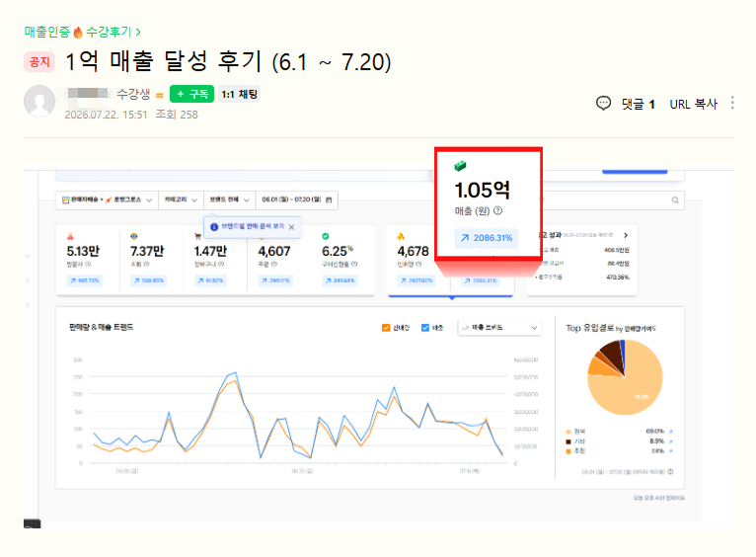The width and height of the screenshot is (756, 557).
Task: Click the growth badge under 5.13만
Action: coord(84,280)
